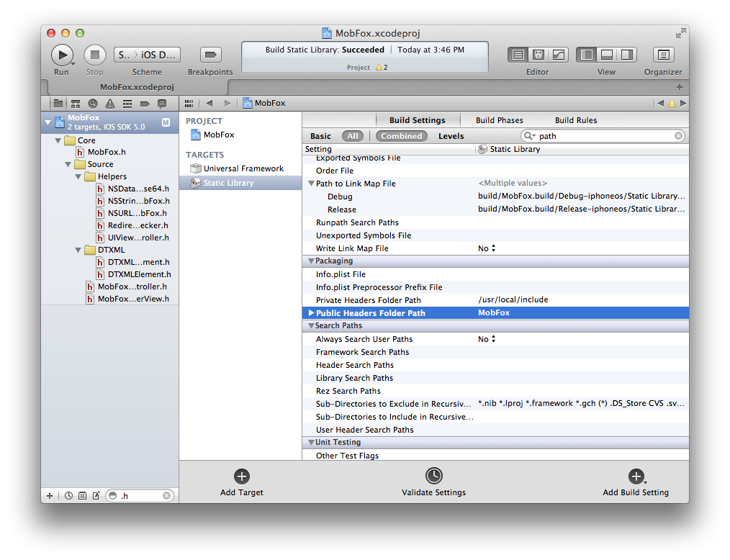Expand Public Headers Folder Path setting
Viewport: 730px width, 560px height.
click(312, 313)
